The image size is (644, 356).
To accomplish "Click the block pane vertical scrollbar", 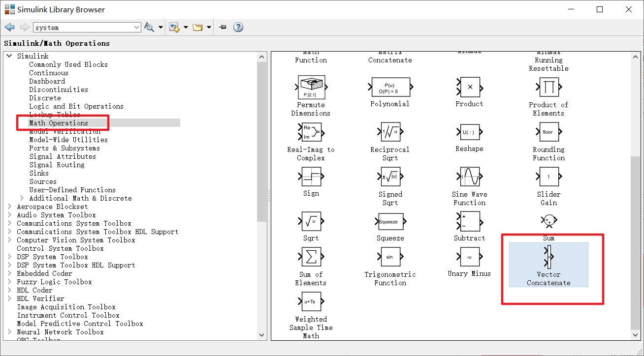I will click(636, 243).
